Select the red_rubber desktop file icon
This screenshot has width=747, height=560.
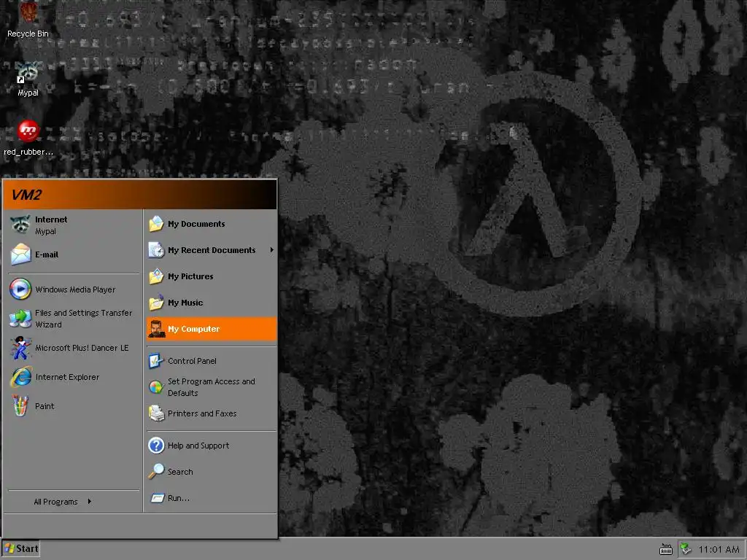pyautogui.click(x=28, y=131)
